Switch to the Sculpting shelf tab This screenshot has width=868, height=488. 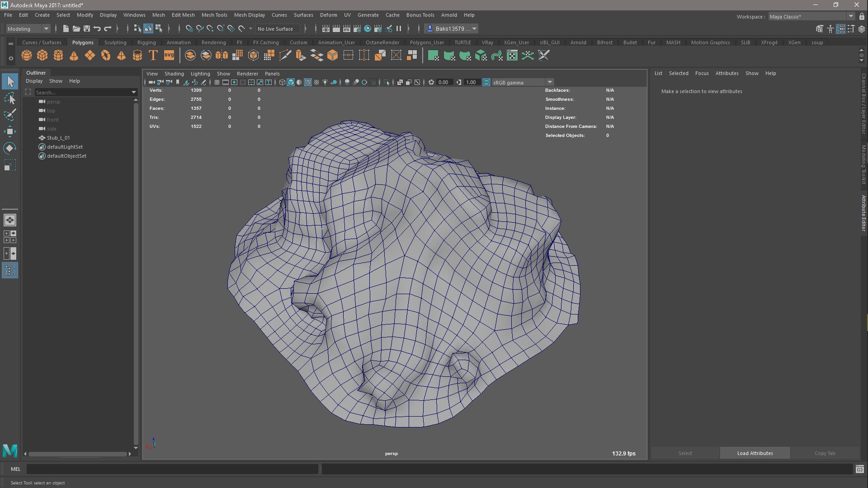pyautogui.click(x=115, y=42)
